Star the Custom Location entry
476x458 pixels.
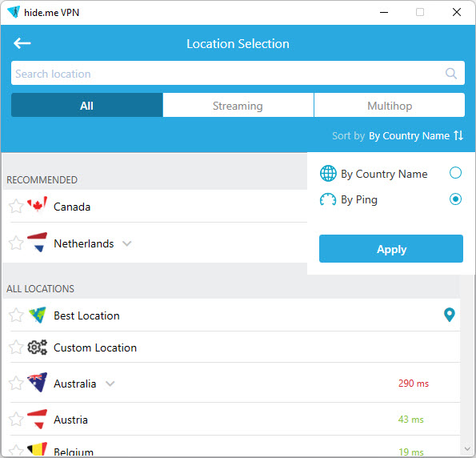[x=16, y=347]
